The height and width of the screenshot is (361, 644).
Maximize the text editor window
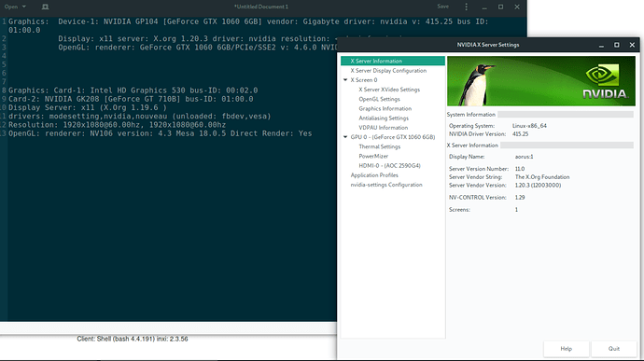[x=500, y=7]
